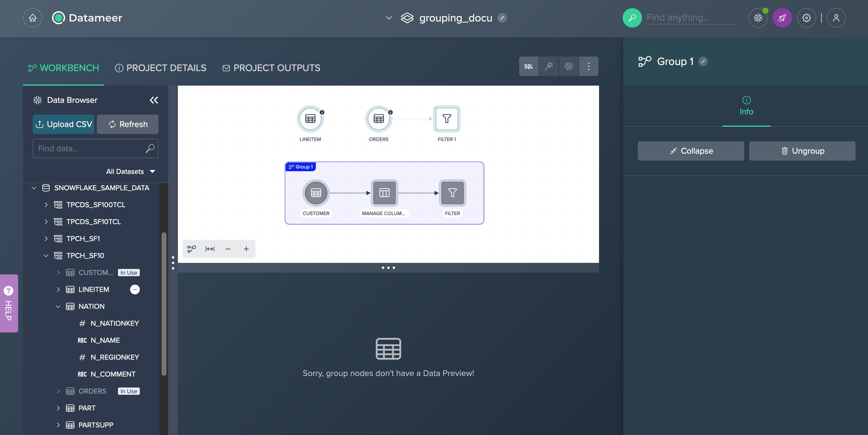
Task: Click the magic wand toolbar icon
Action: click(549, 66)
